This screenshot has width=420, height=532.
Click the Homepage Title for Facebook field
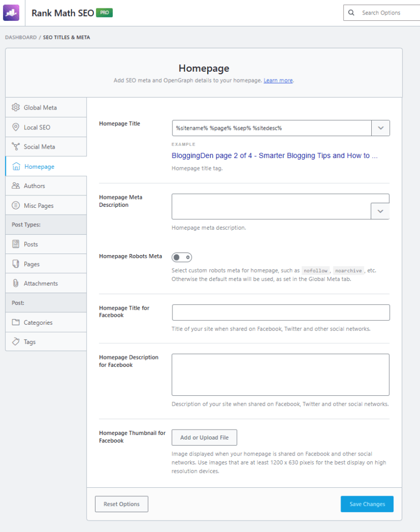click(x=281, y=312)
